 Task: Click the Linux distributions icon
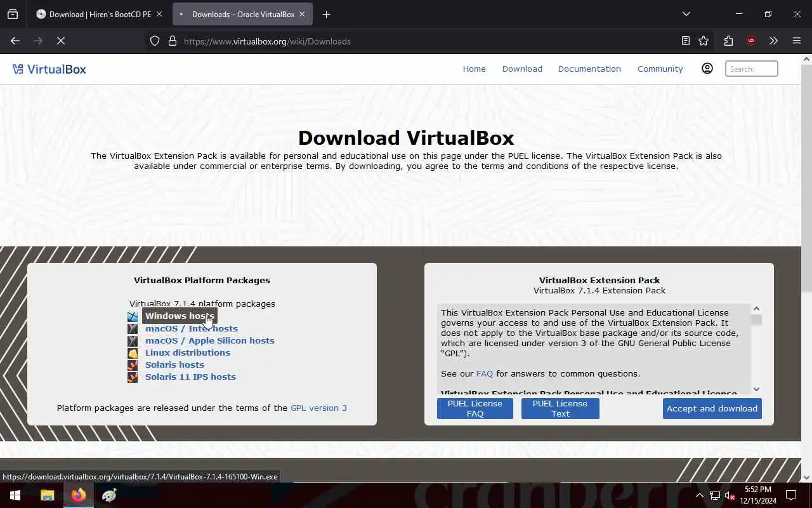pos(133,352)
